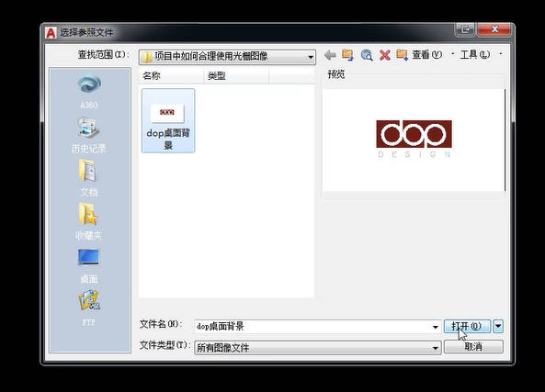
Task: Click the back arrow navigation icon
Action: [x=330, y=55]
